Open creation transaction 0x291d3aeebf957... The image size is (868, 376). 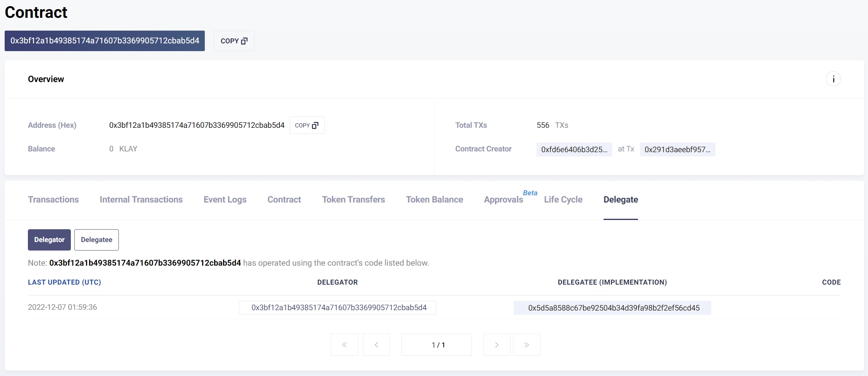(x=677, y=149)
